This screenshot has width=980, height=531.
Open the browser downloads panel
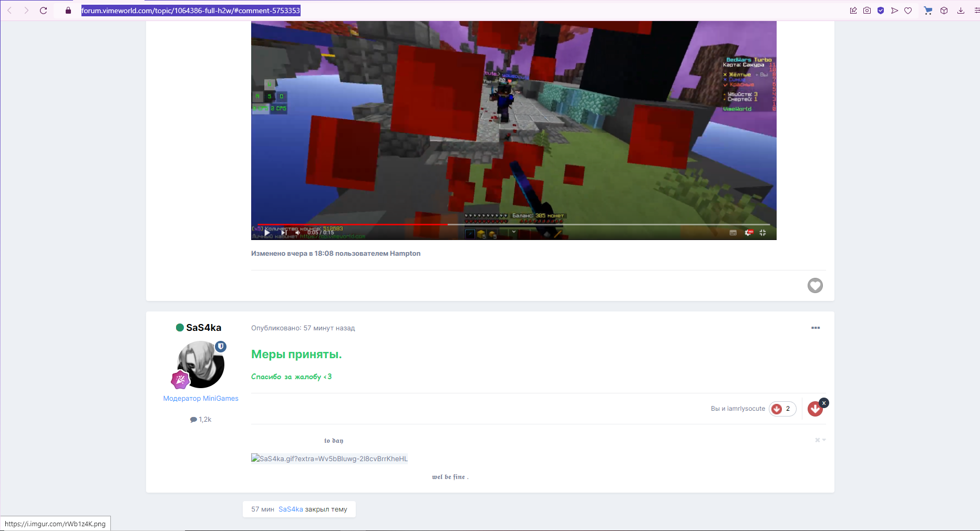click(961, 11)
